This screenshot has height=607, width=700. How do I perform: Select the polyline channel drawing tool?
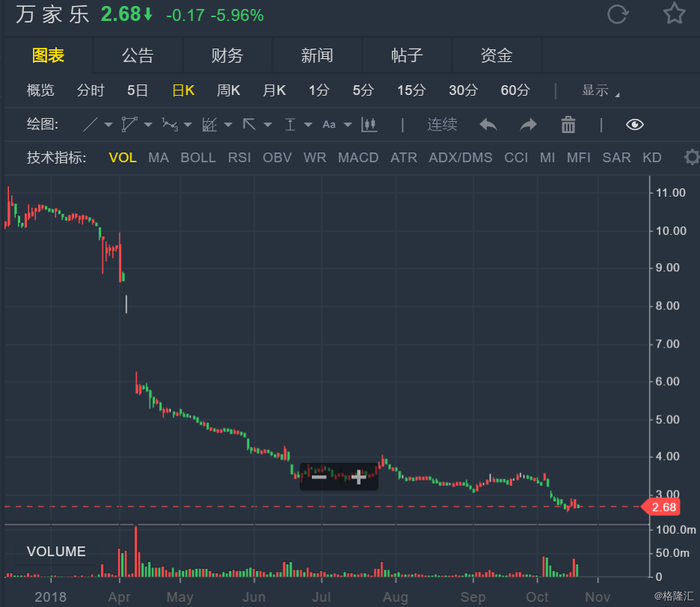pos(129,125)
